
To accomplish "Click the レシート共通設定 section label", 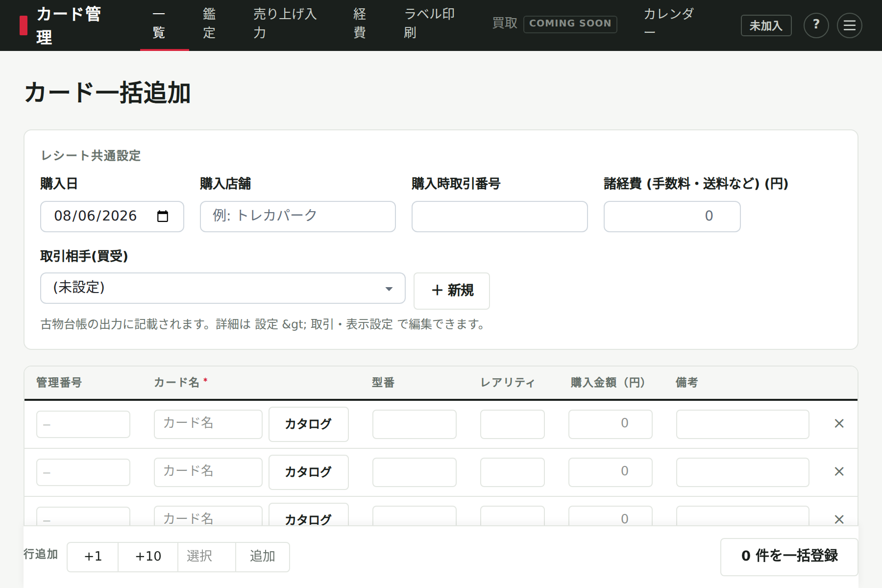I will tap(91, 156).
